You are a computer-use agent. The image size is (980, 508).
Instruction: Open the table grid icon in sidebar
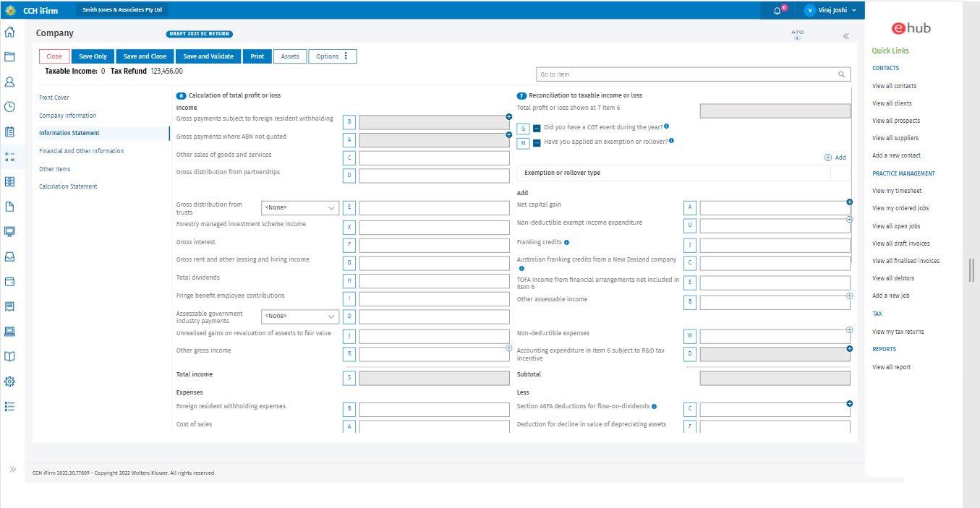(10, 181)
